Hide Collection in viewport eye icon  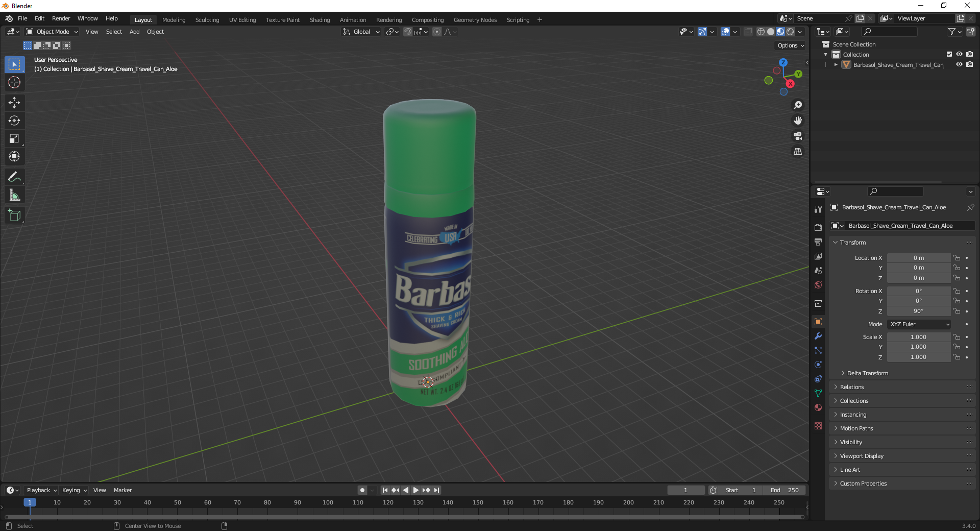click(959, 54)
